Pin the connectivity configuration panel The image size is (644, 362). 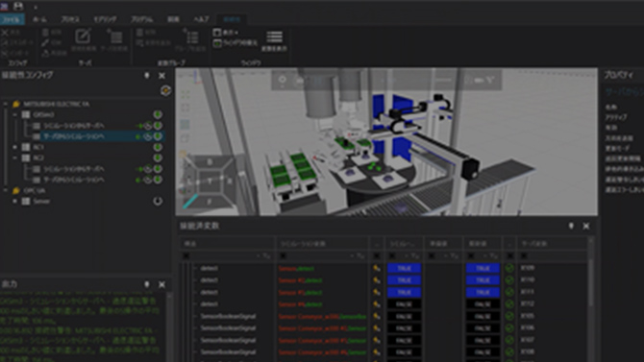[x=147, y=76]
